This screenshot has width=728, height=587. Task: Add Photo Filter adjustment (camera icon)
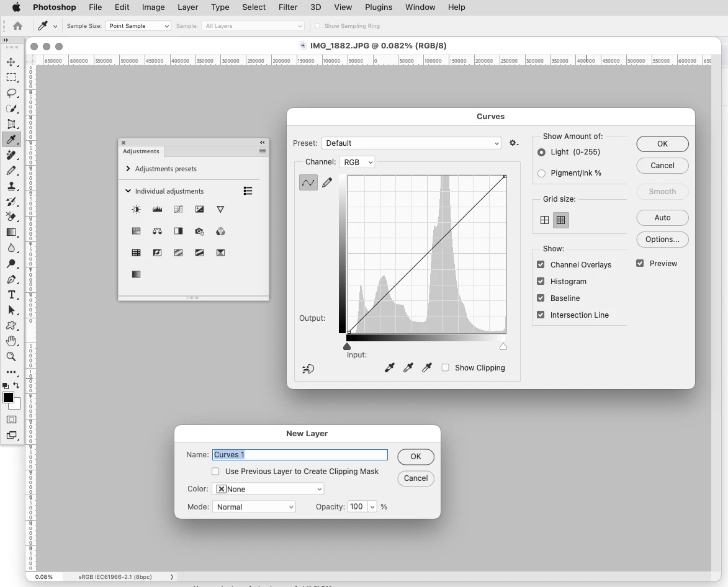coord(199,231)
